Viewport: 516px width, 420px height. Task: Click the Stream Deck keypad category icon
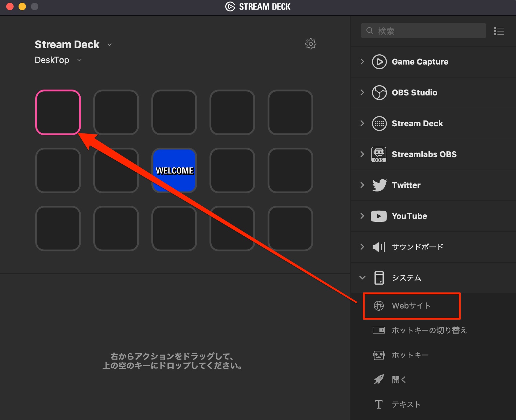379,124
